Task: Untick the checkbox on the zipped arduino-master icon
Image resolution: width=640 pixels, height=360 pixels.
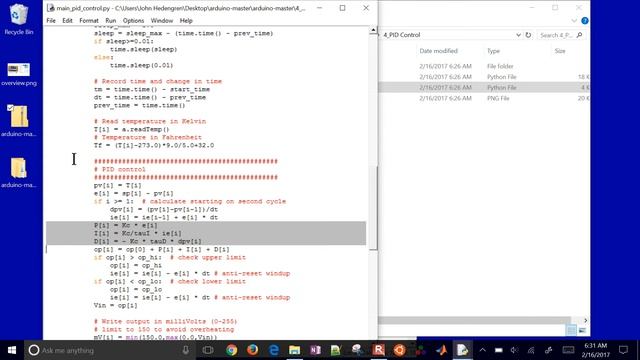Action: [10, 108]
